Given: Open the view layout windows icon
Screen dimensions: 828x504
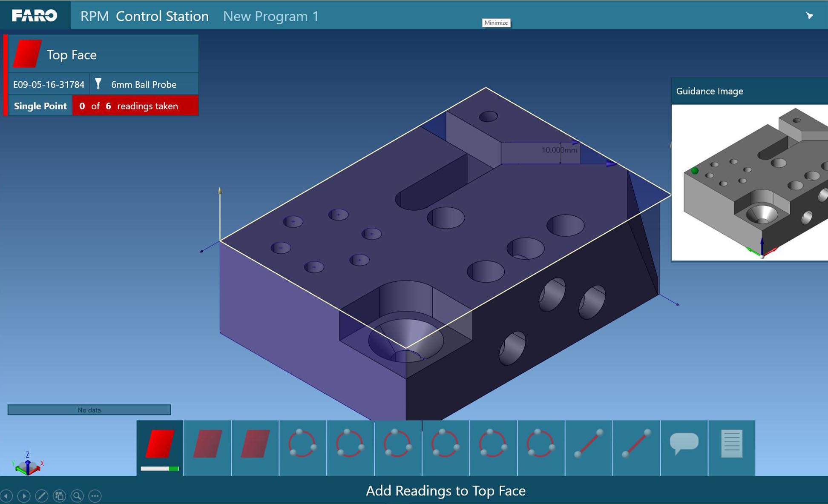Looking at the screenshot, I should point(59,496).
